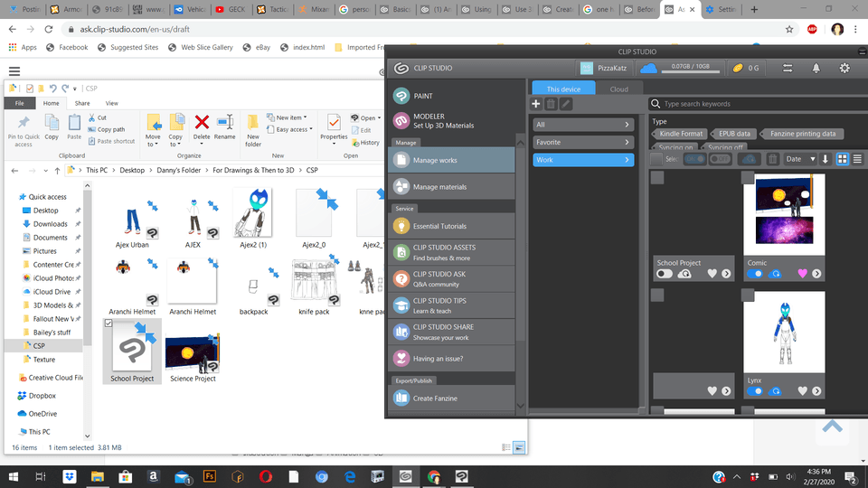Click the cloud storage usage icon
Viewport: 868px width, 488px height.
click(x=648, y=69)
